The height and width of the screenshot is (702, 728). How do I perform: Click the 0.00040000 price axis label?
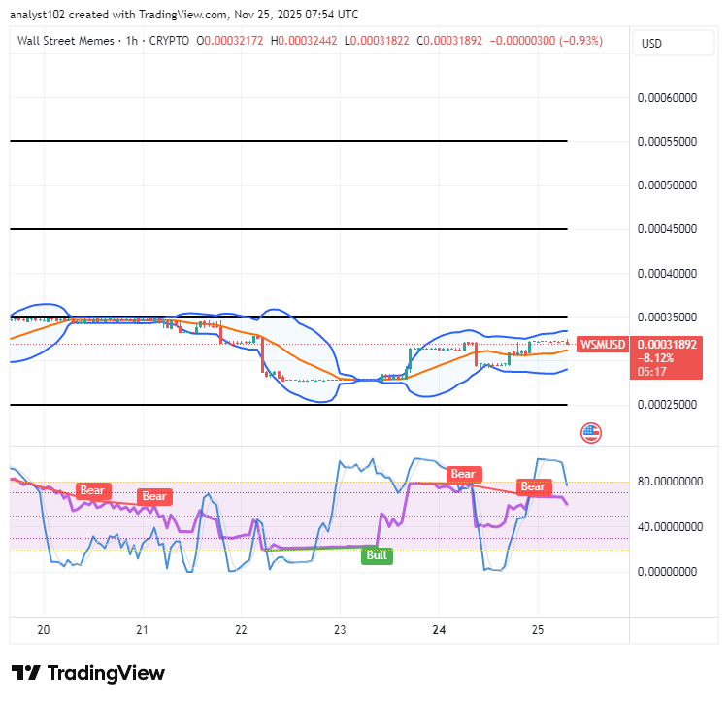tap(667, 274)
